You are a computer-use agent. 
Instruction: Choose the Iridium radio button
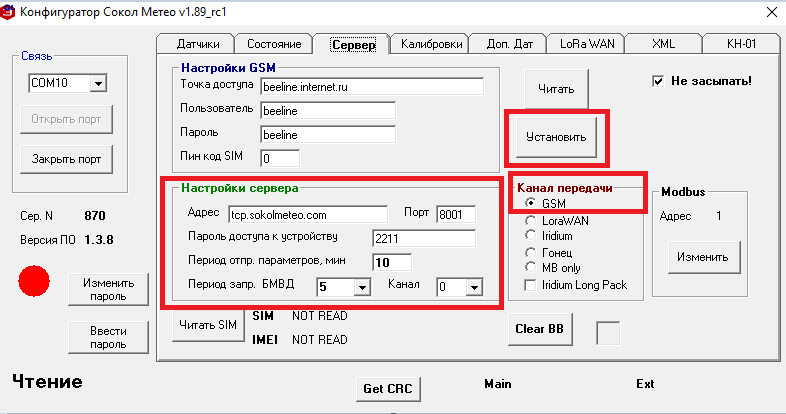pos(530,236)
